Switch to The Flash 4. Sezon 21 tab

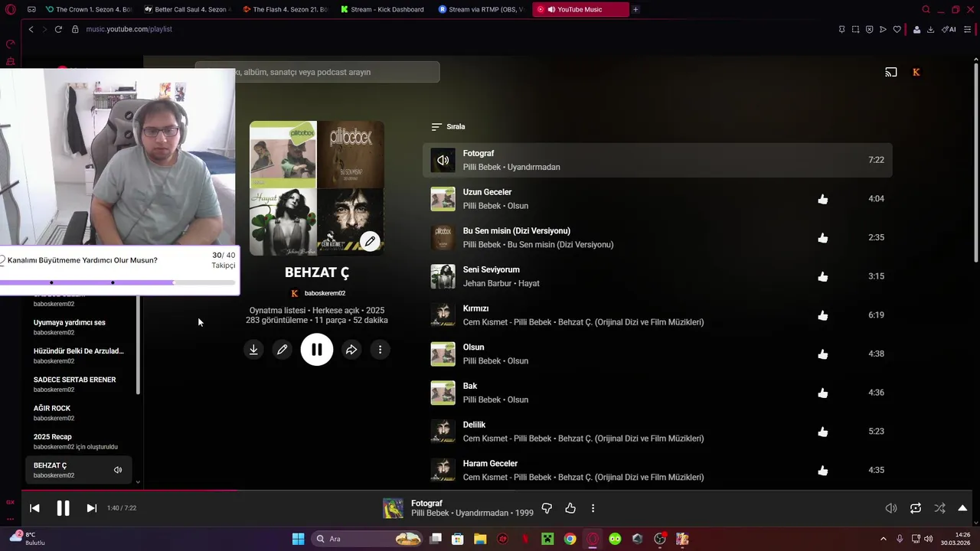click(x=285, y=9)
